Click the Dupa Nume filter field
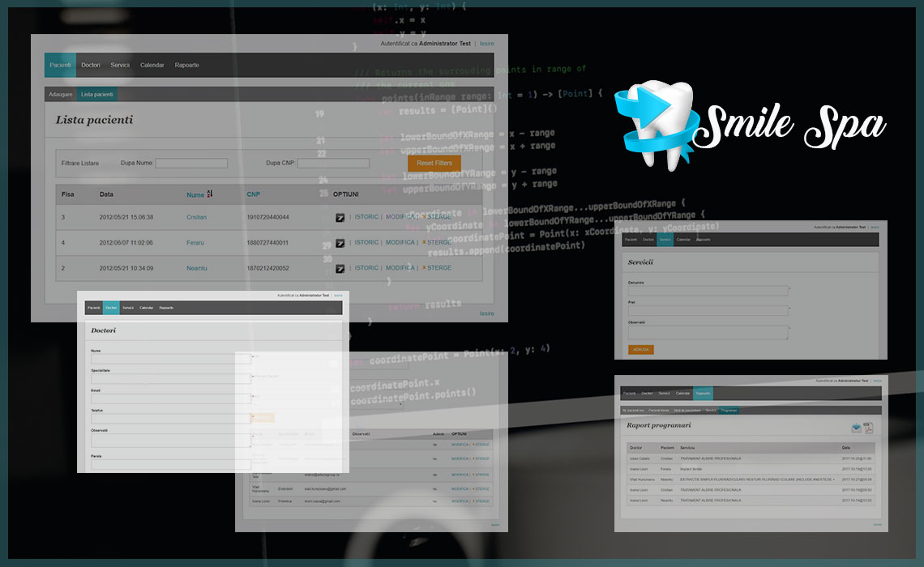This screenshot has height=567, width=924. pos(191,164)
